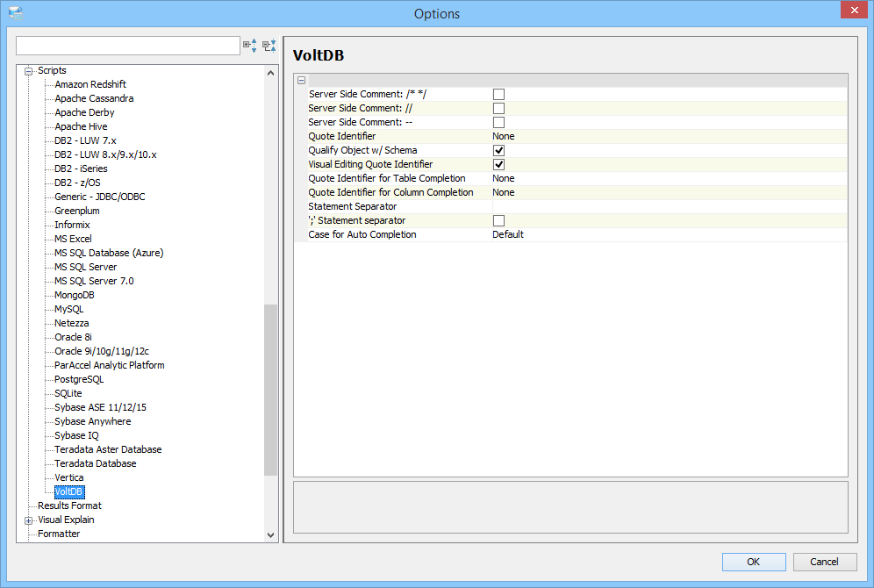Click the Cancel button
874x588 pixels.
pyautogui.click(x=824, y=562)
